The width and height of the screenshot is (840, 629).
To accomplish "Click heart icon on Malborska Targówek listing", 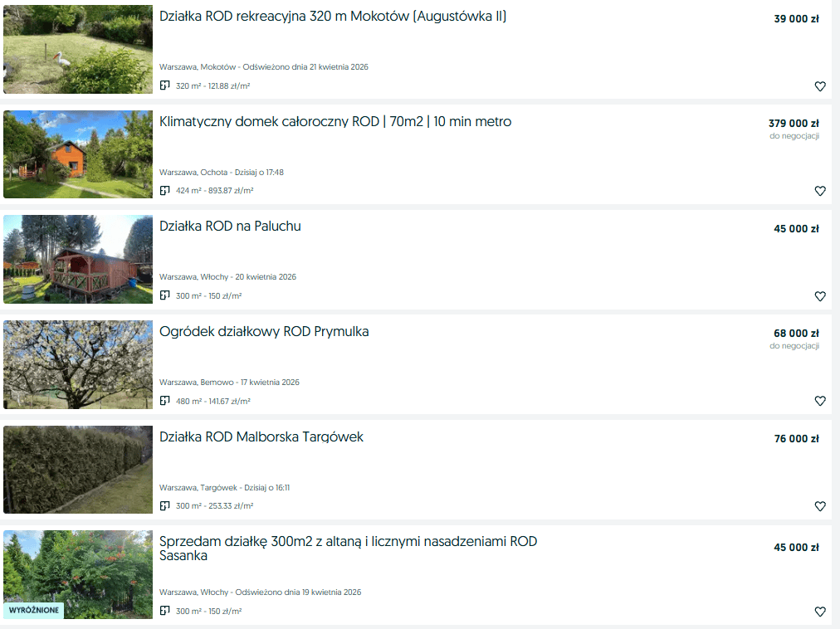I will coord(819,506).
